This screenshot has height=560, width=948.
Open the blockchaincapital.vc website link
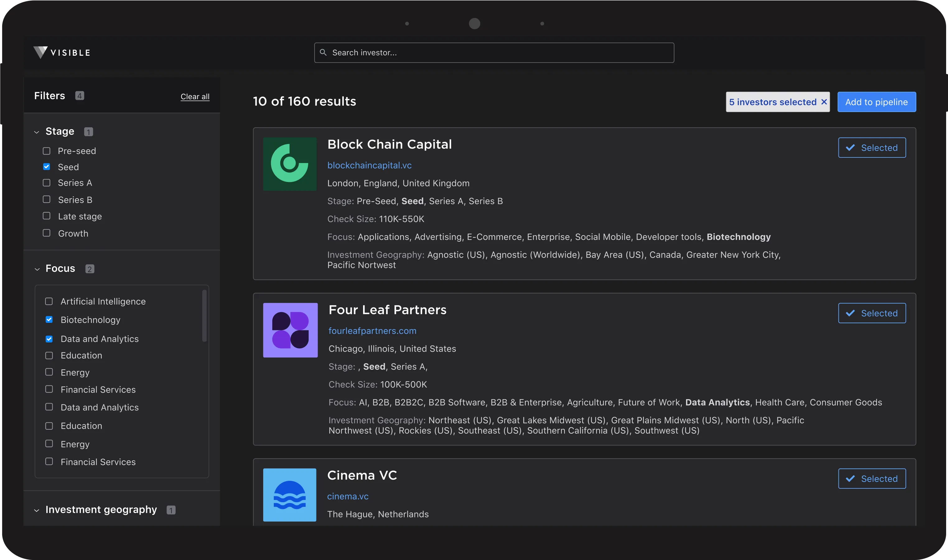click(x=369, y=165)
